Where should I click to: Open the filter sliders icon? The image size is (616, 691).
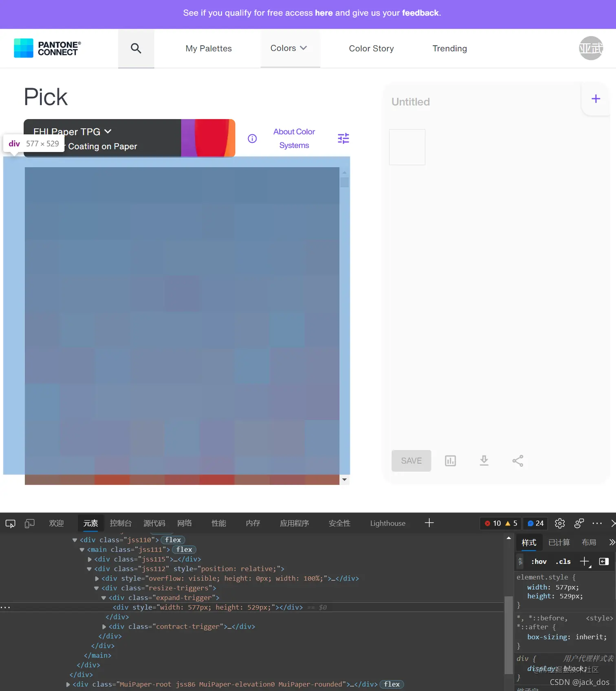[x=343, y=139]
